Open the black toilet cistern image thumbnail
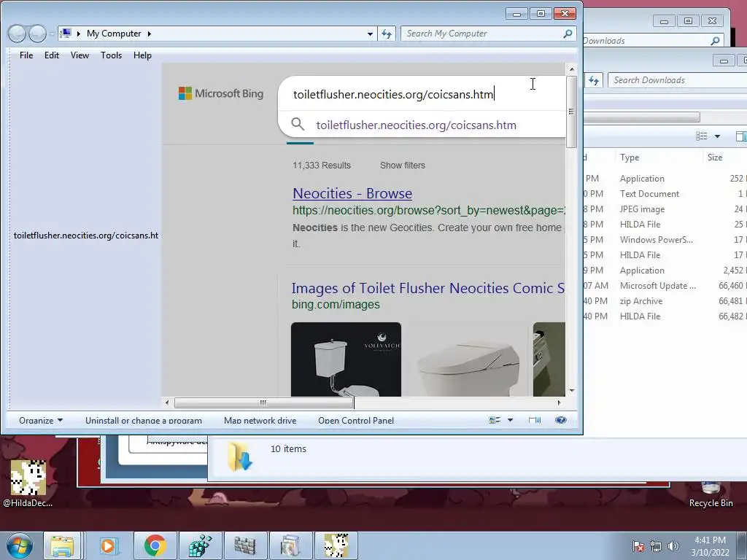747x560 pixels. [346, 359]
